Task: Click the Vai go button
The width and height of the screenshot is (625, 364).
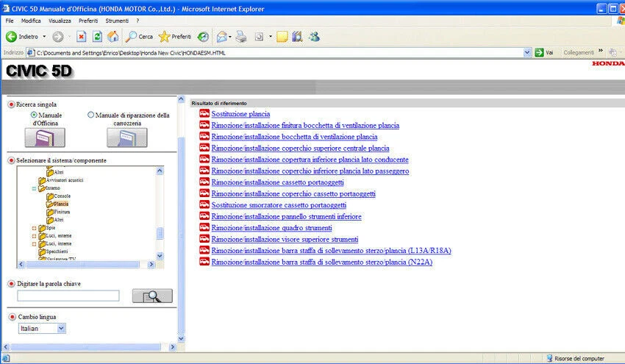Action: (x=544, y=53)
